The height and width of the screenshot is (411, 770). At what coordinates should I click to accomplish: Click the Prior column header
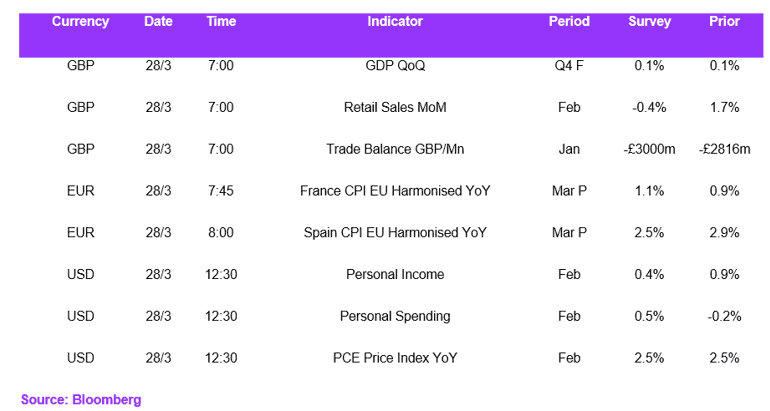click(x=724, y=22)
